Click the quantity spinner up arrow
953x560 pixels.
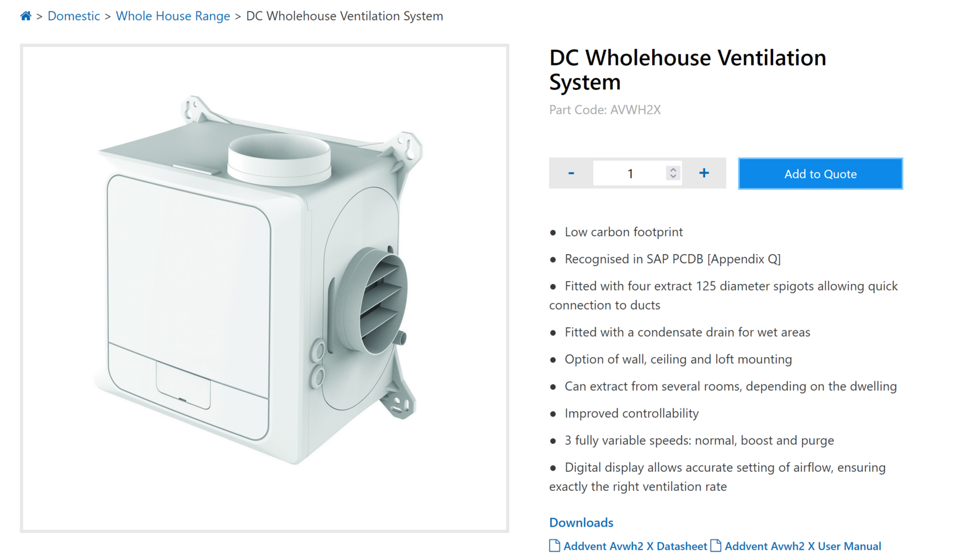(673, 170)
